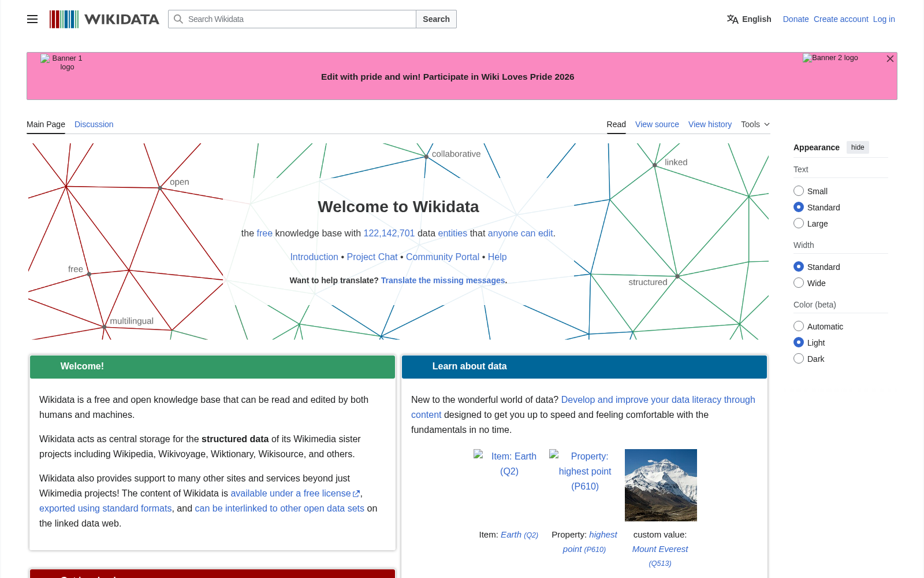The image size is (924, 578).
Task: Select Dark color mode
Action: pos(799,358)
